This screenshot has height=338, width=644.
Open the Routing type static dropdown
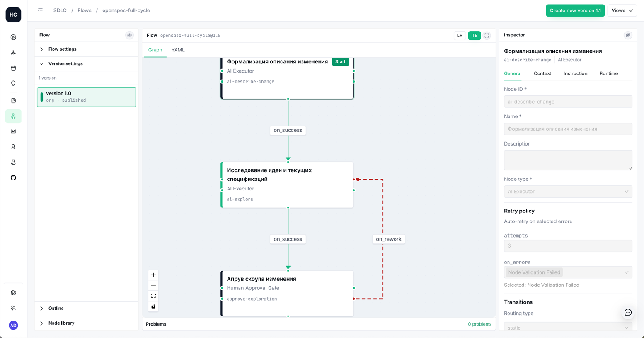[568, 328]
